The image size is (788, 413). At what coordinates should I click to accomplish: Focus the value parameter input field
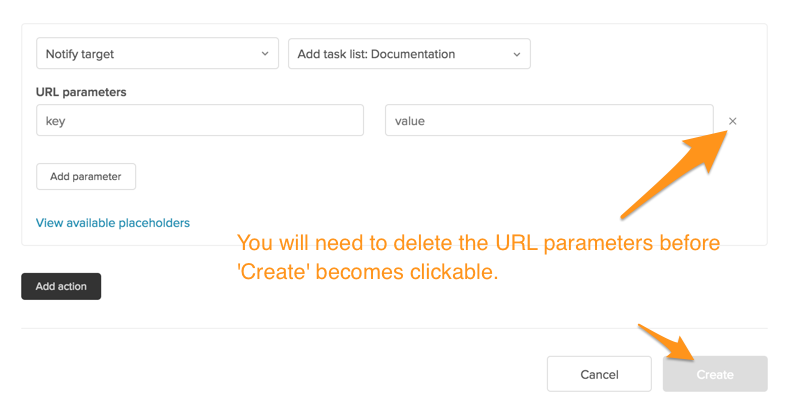point(549,120)
